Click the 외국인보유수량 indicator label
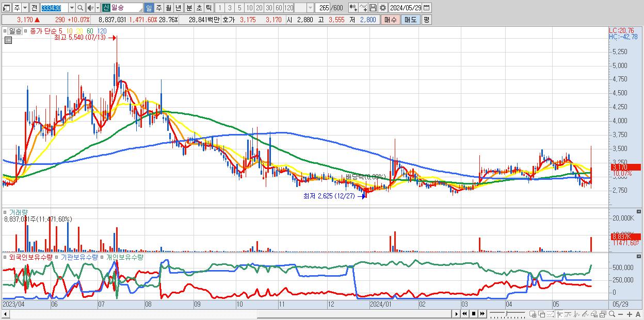This screenshot has height=320, width=644. click(x=31, y=257)
